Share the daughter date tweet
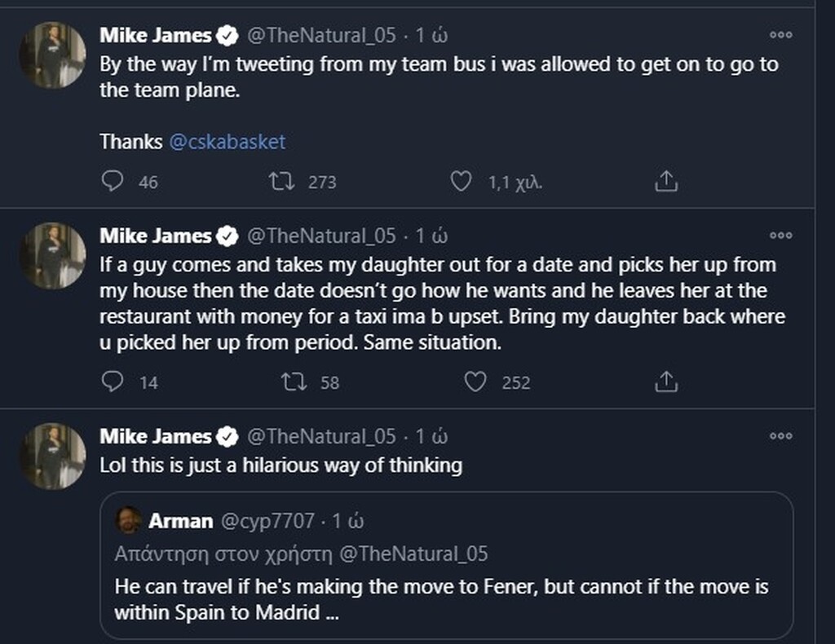 666,381
